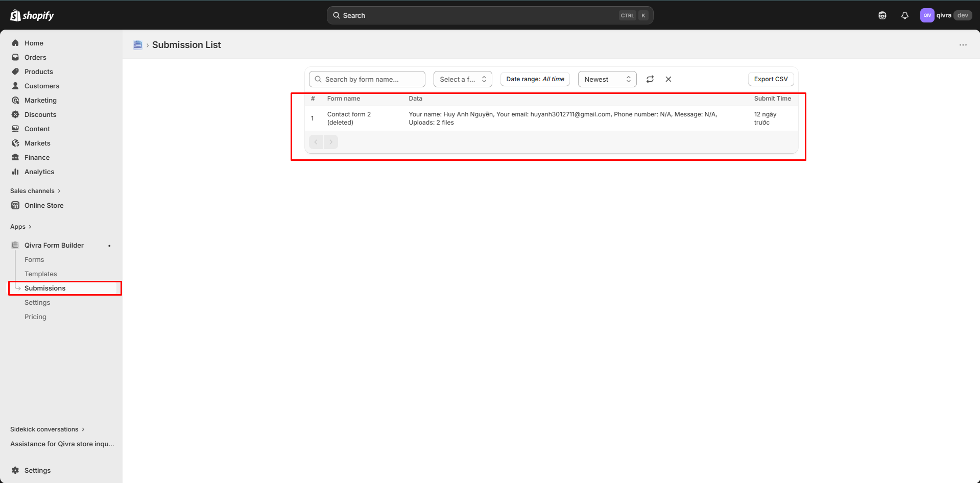
Task: Click the top Search bar
Action: (490, 15)
